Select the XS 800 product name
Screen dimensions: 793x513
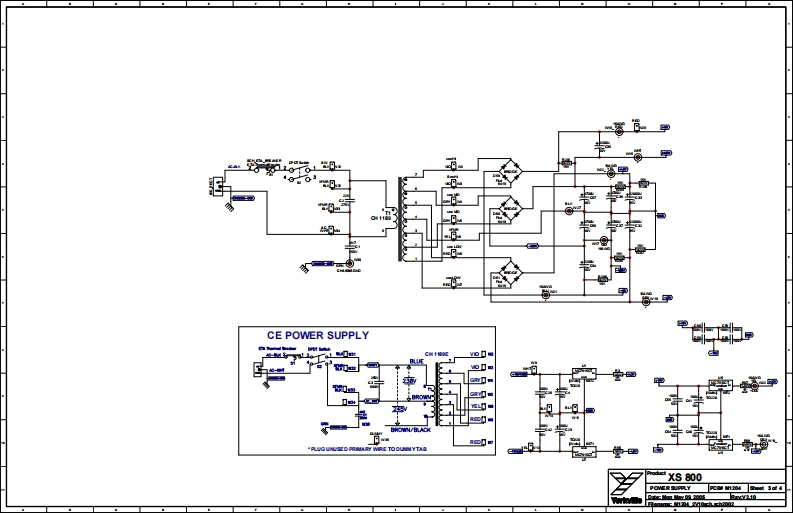(685, 476)
